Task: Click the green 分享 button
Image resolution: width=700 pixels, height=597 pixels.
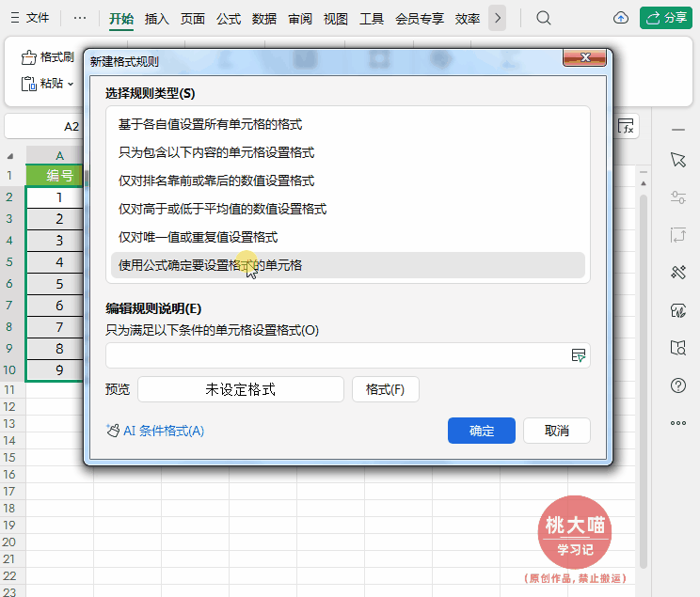Action: (666, 18)
